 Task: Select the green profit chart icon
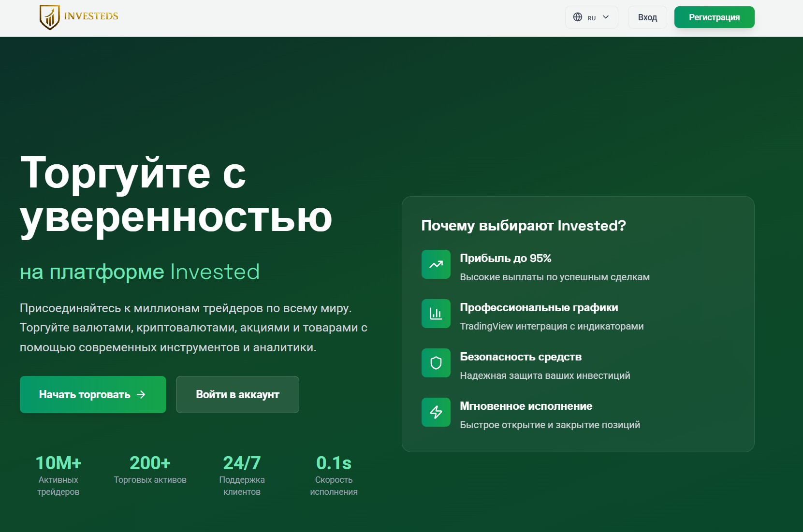click(436, 264)
